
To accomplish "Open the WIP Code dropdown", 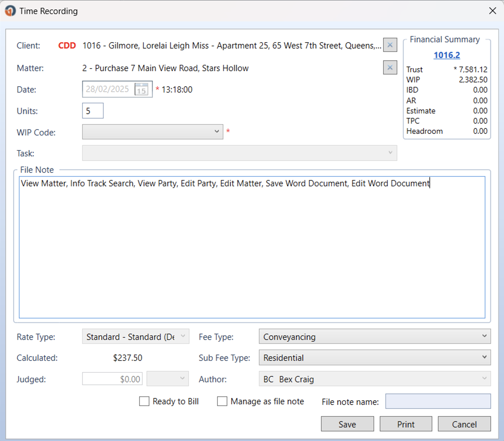I will click(x=153, y=132).
